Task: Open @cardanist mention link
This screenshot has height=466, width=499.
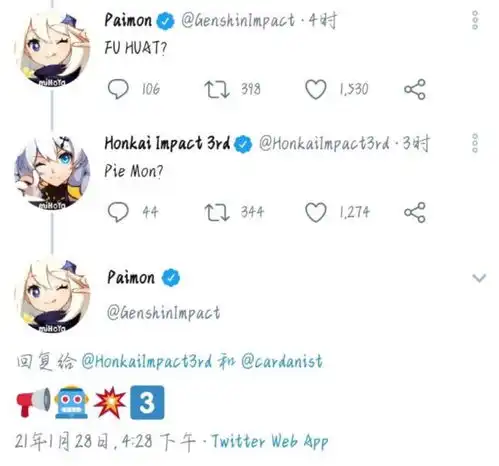Action: click(x=282, y=361)
